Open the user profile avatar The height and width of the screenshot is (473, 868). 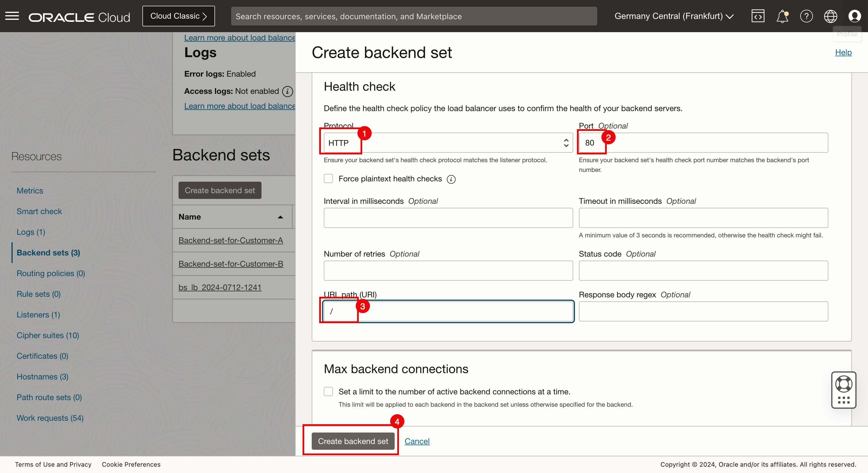[854, 16]
